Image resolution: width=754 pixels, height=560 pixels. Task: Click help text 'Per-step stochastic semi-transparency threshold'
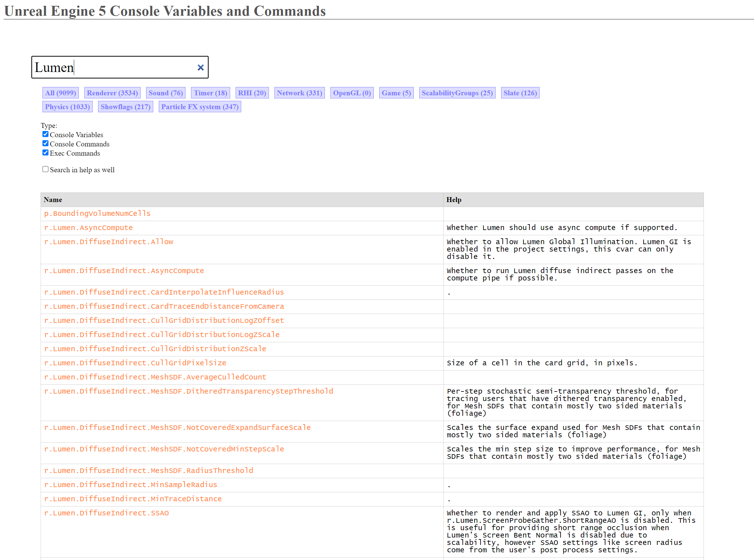point(567,402)
